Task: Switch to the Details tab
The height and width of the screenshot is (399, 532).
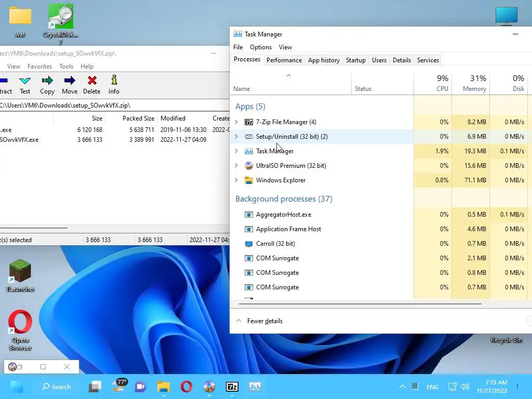Action: tap(402, 60)
